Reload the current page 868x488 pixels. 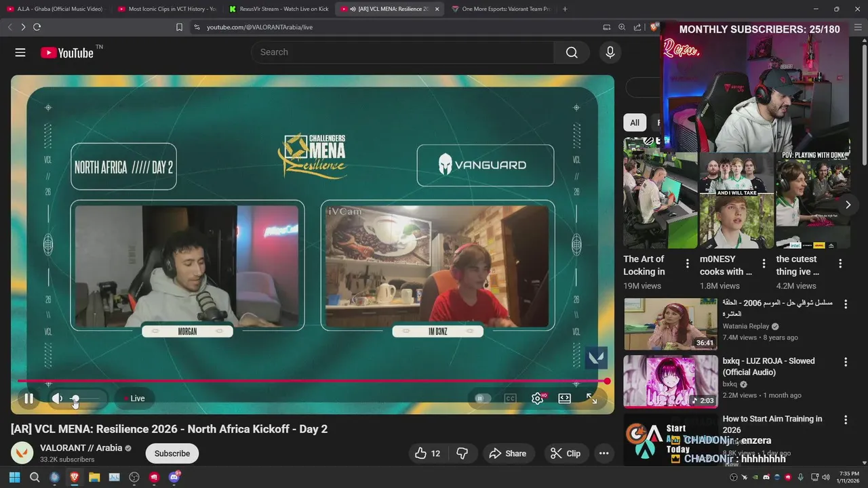tap(37, 27)
